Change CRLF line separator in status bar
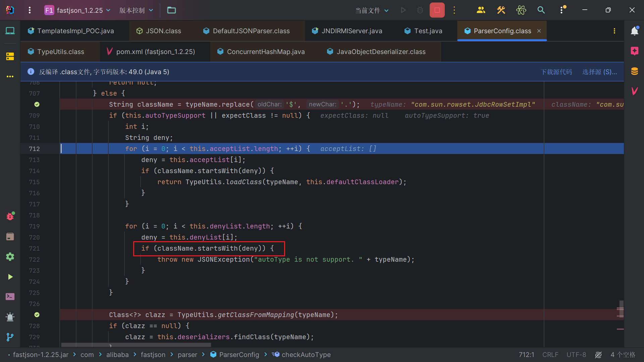The image size is (644, 362). tap(550, 355)
